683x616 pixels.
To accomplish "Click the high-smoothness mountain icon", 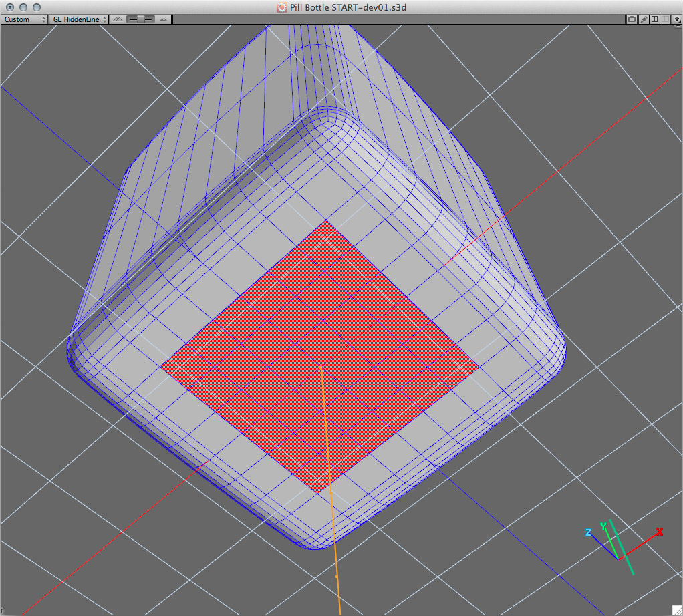I will (x=162, y=19).
